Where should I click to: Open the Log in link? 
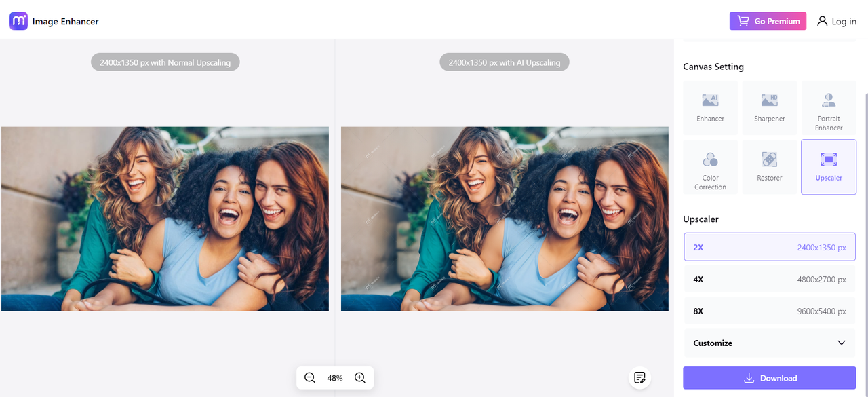(x=837, y=21)
